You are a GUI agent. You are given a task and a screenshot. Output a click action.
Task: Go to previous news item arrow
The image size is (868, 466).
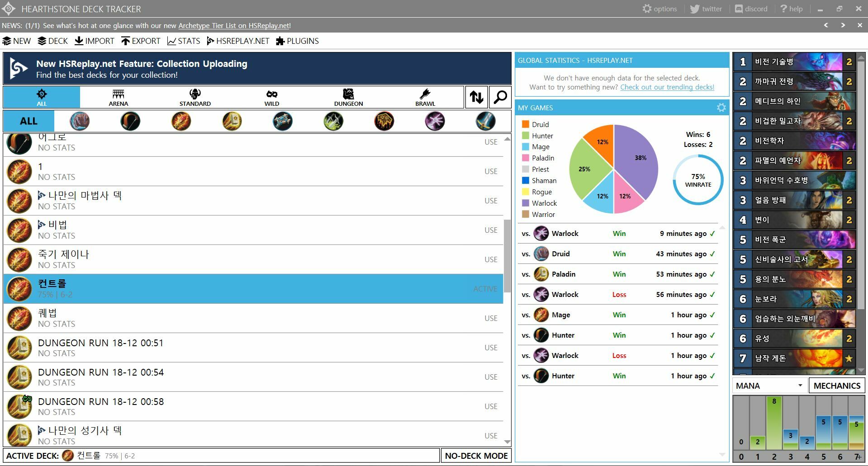(826, 25)
